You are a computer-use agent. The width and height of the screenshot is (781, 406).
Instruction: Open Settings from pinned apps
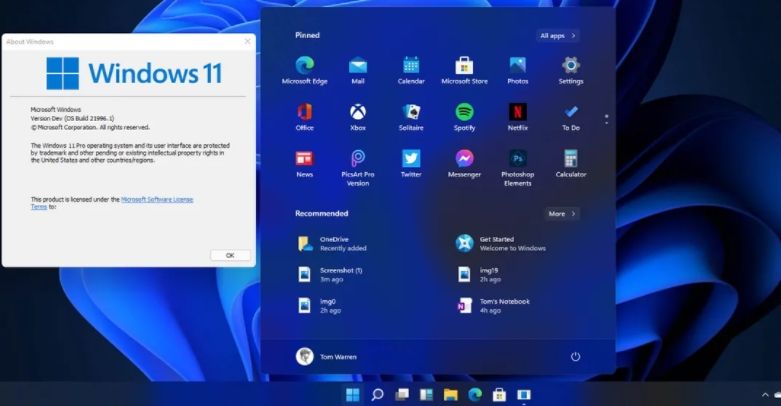(x=571, y=70)
